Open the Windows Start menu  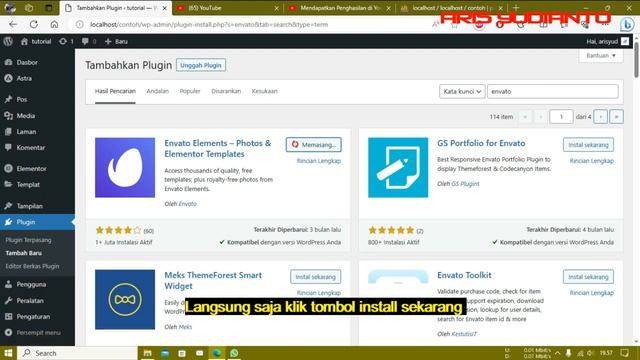pos(8,353)
